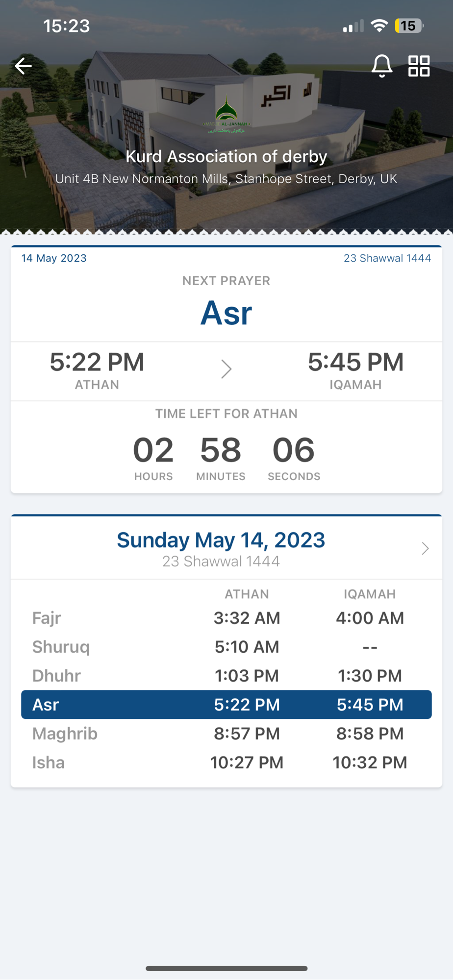The image size is (453, 980).
Task: Tap the Shuruq 5:10 AM row
Action: (226, 647)
